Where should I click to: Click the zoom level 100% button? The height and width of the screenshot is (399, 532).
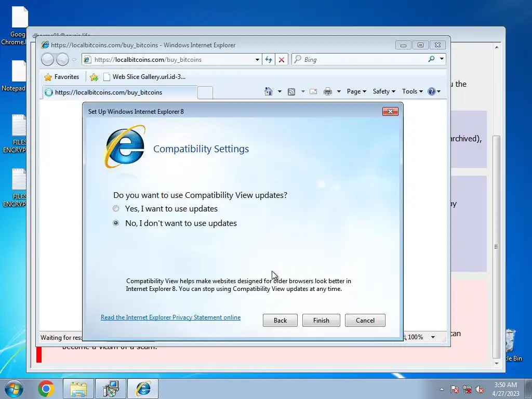413,337
